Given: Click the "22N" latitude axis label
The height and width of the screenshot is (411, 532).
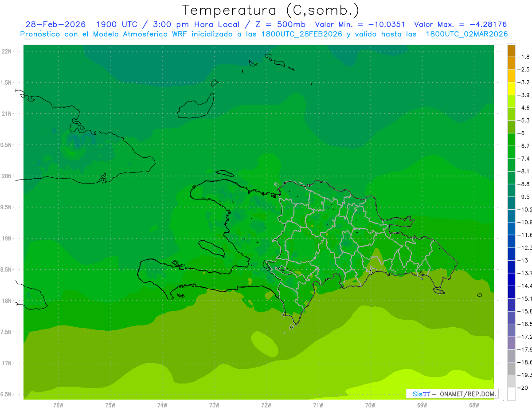Looking at the screenshot, I should [x=7, y=51].
